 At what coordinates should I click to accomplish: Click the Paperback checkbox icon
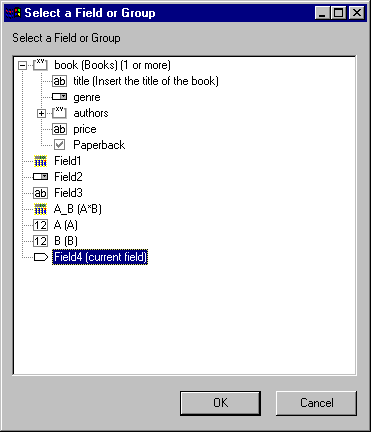tap(59, 145)
